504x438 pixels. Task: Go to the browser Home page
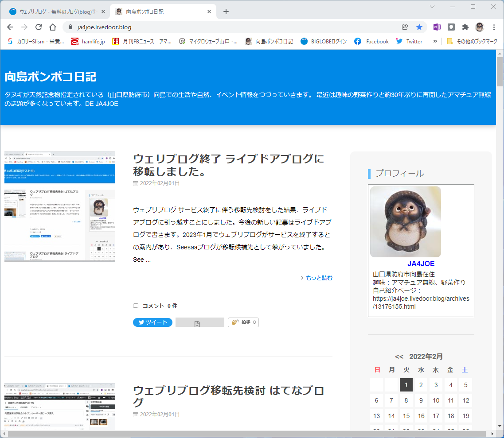(x=53, y=27)
